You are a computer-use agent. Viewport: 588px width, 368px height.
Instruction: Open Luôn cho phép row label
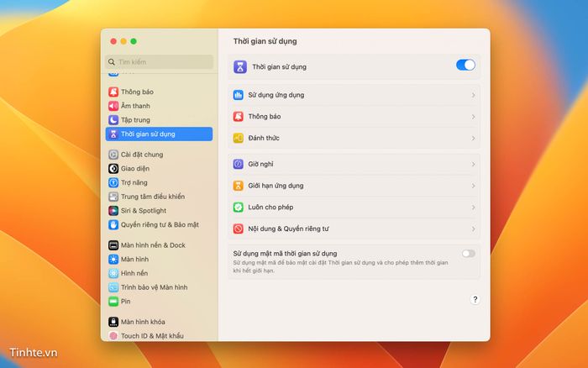pos(270,207)
